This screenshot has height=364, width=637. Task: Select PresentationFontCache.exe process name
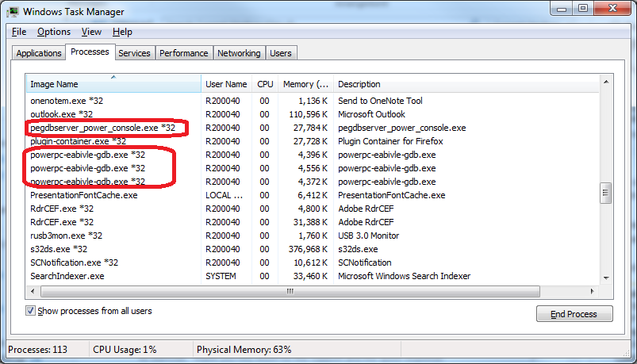[x=83, y=195]
